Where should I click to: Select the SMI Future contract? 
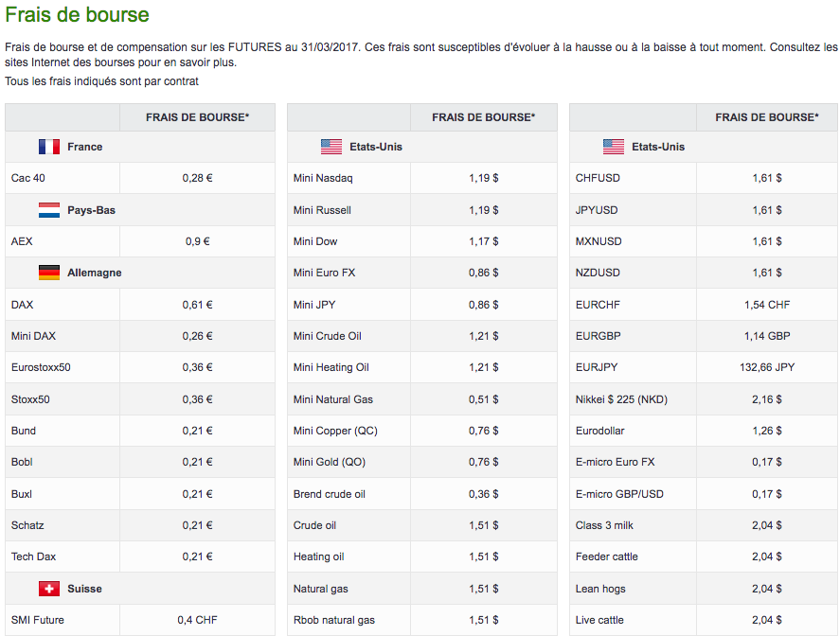tap(38, 620)
